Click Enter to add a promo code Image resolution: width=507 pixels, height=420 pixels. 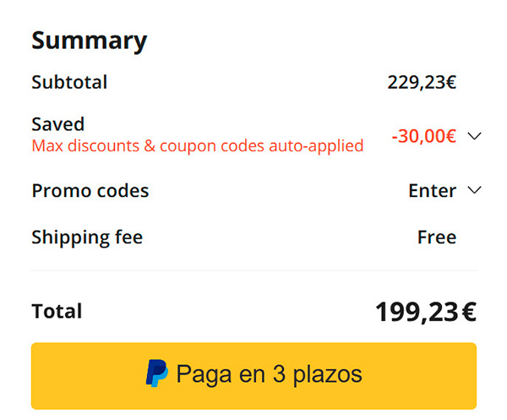432,190
